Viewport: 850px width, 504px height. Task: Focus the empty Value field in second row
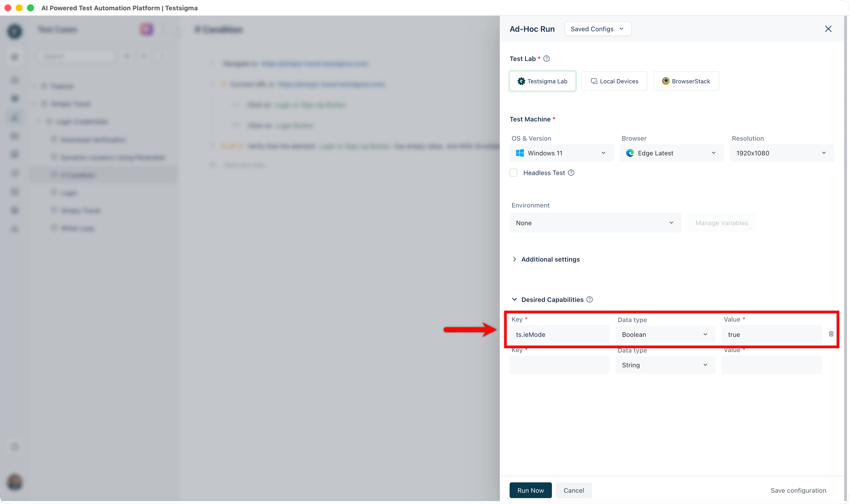coord(771,365)
